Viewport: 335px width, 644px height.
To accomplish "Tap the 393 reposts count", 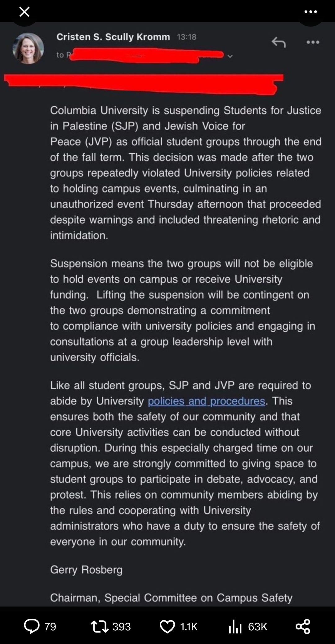I will [x=122, y=627].
